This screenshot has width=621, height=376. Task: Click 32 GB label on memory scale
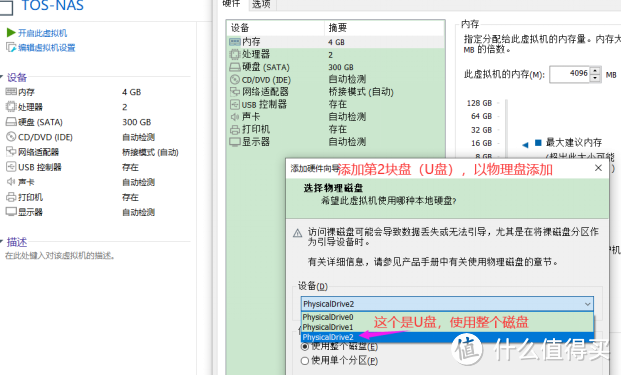[481, 130]
